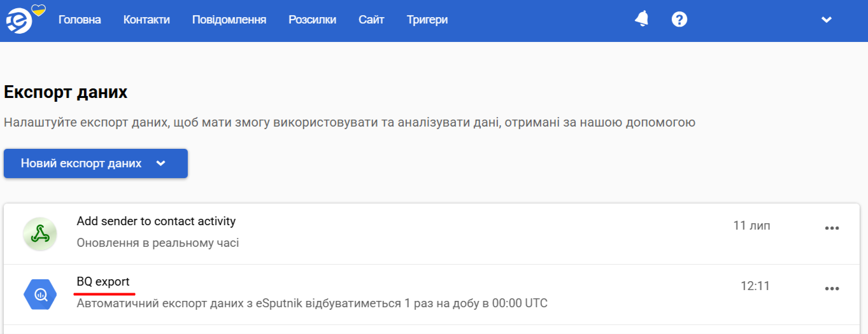868x334 pixels.
Task: Click the Експорт даних heading
Action: click(x=66, y=92)
